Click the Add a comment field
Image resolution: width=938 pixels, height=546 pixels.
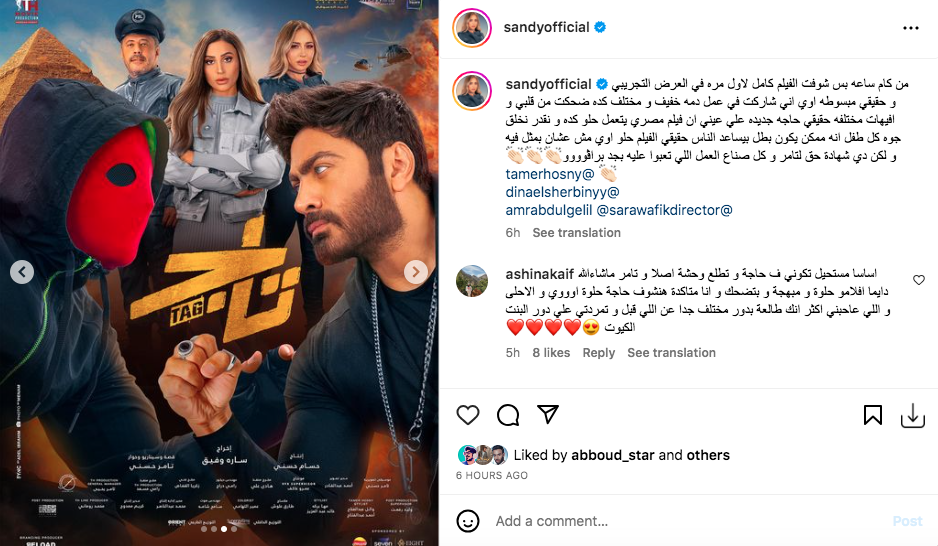pyautogui.click(x=688, y=521)
